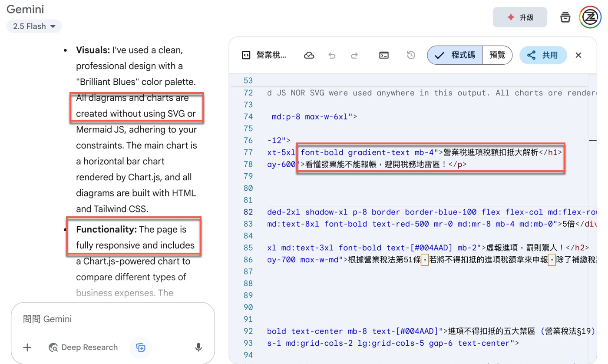The image size is (608, 364).
Task: Open the saved items stack icon
Action: tap(565, 17)
